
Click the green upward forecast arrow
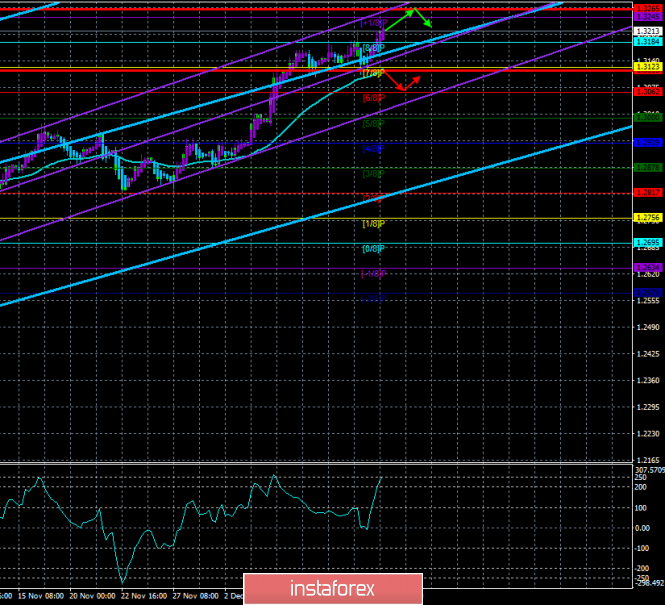(x=399, y=20)
